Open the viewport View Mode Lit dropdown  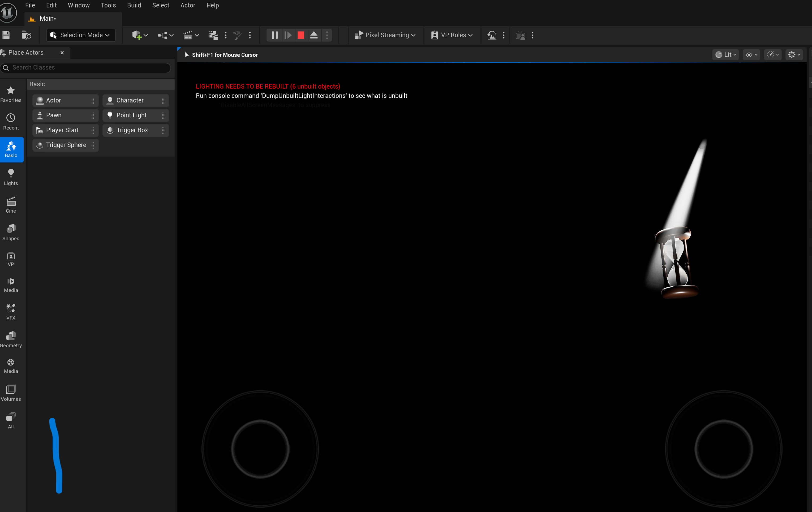725,54
